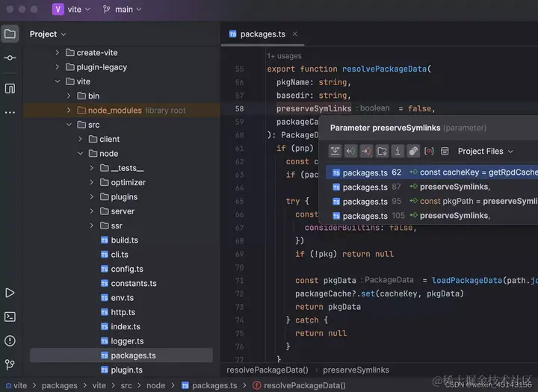Image resolution: width=538 pixels, height=392 pixels.
Task: Open the Terminal tool window
Action: tap(10, 317)
